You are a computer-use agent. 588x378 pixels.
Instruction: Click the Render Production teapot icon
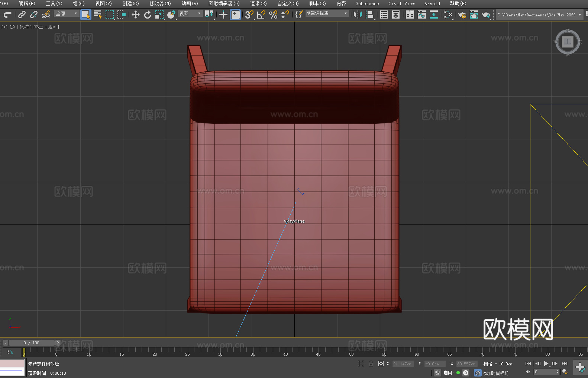486,14
